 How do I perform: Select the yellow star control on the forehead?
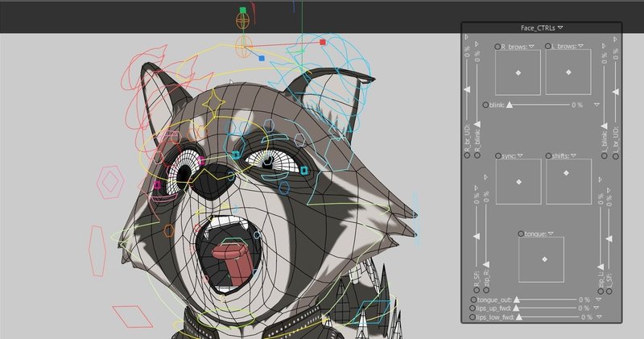pos(213,102)
